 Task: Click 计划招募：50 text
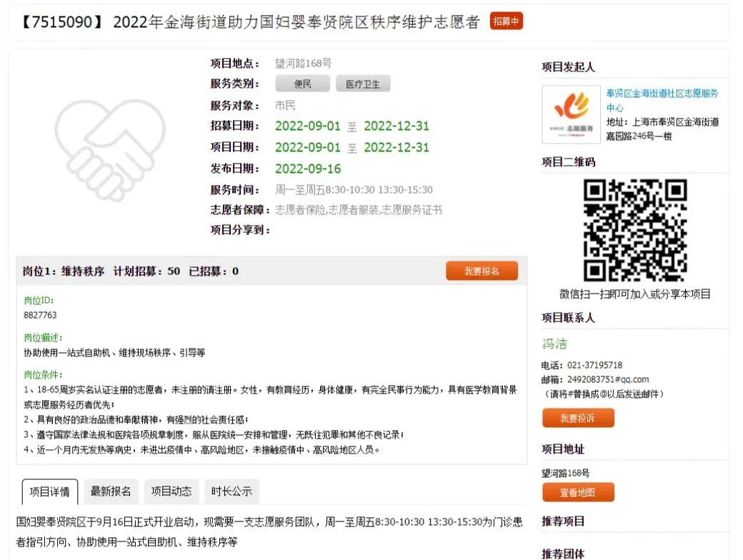point(146,271)
